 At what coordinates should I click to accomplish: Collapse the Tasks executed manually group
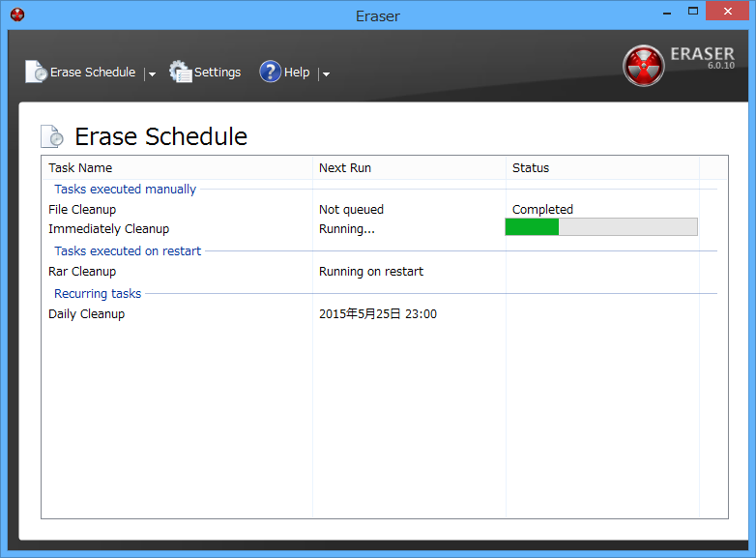tap(125, 189)
